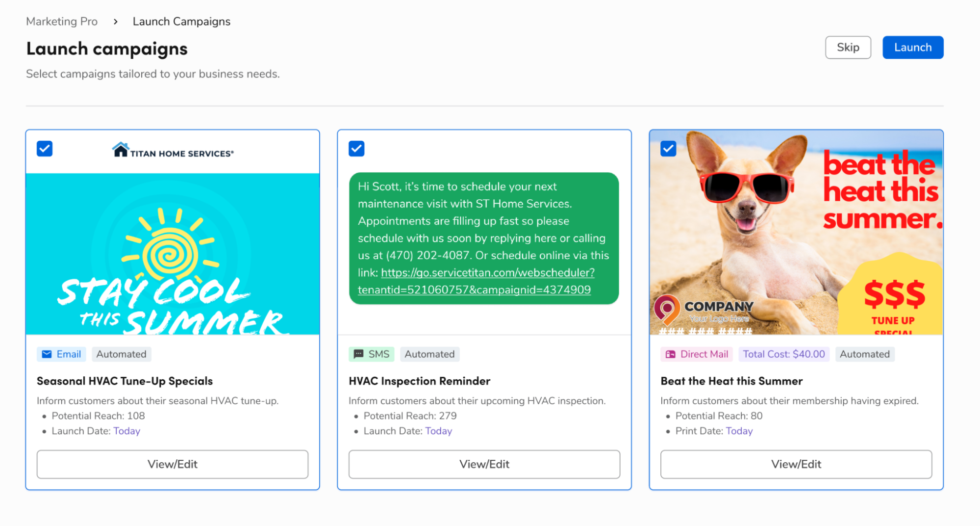
Task: Click the Total Cost: $40.00 tag
Action: click(784, 354)
